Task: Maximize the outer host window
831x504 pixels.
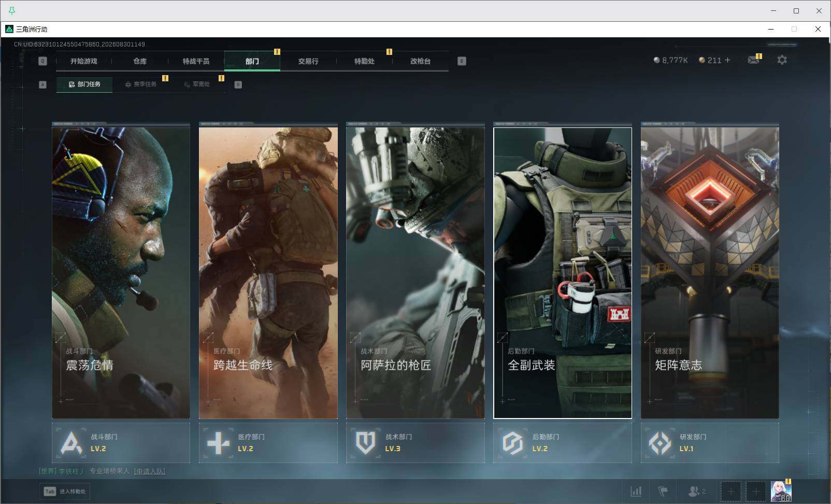Action: [x=796, y=10]
